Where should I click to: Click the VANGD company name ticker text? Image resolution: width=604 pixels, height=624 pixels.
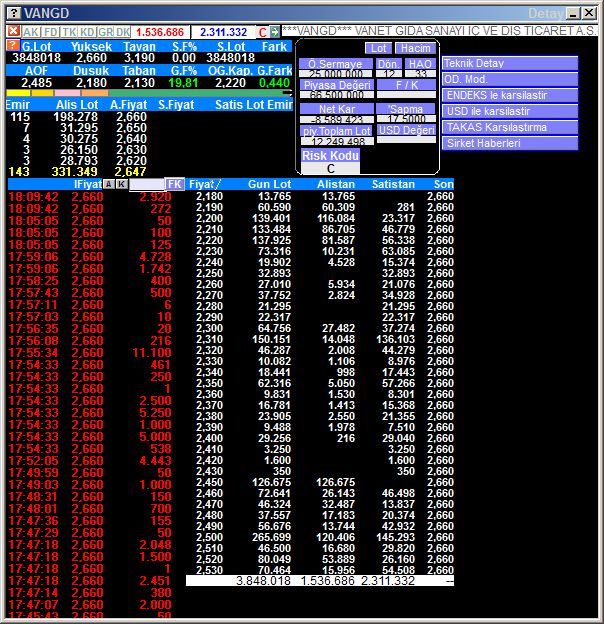[439, 31]
